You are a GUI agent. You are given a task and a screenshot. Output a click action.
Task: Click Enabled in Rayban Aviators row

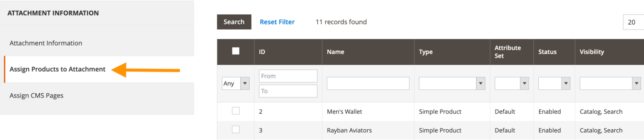coord(550,130)
